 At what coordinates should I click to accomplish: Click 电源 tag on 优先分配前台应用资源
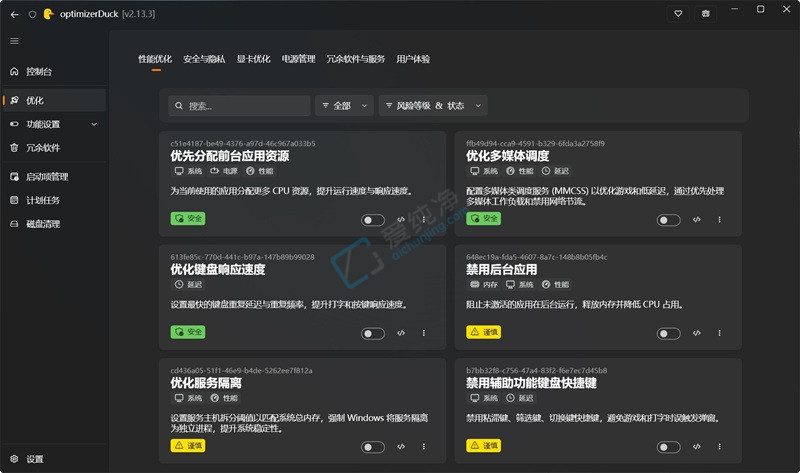click(x=224, y=171)
